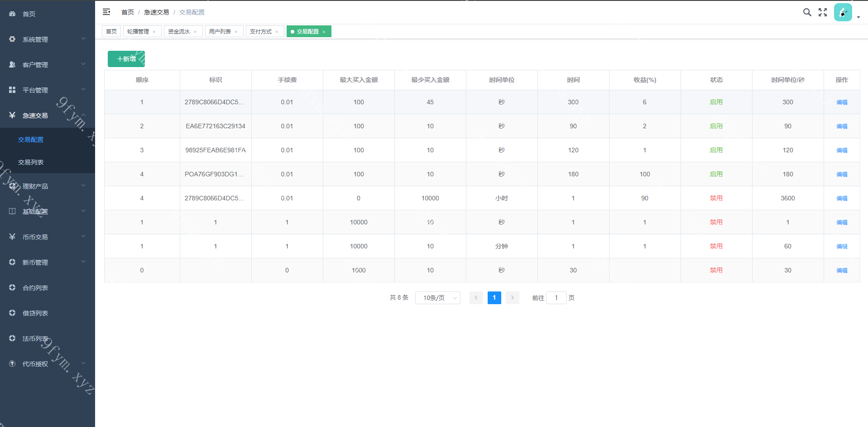The image size is (868, 427).
Task: Click the 币币交易 yen icon
Action: 12,237
